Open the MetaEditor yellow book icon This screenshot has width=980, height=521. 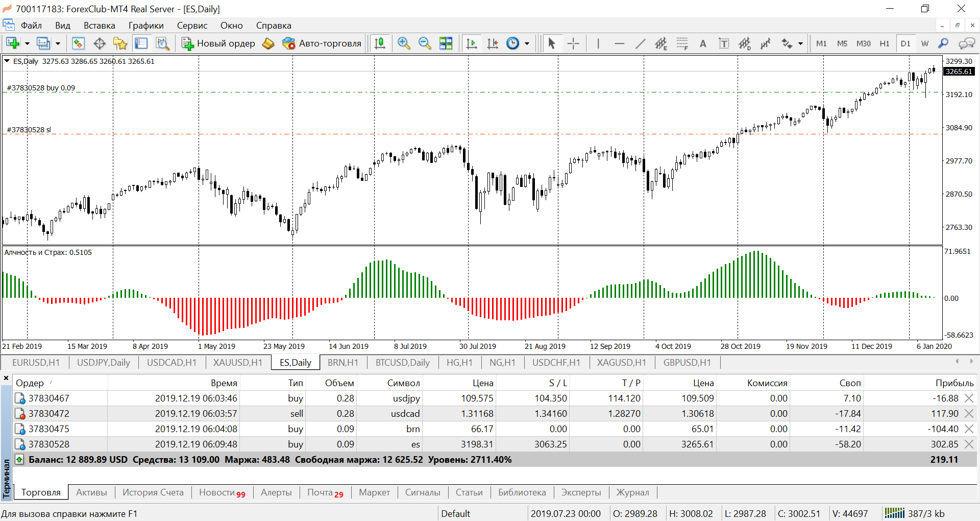(x=268, y=43)
